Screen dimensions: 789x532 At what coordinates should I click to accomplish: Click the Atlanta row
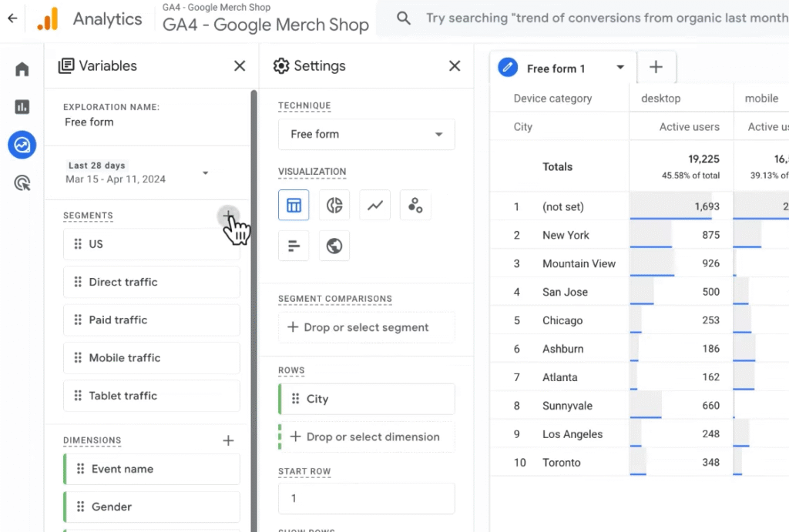pyautogui.click(x=640, y=377)
